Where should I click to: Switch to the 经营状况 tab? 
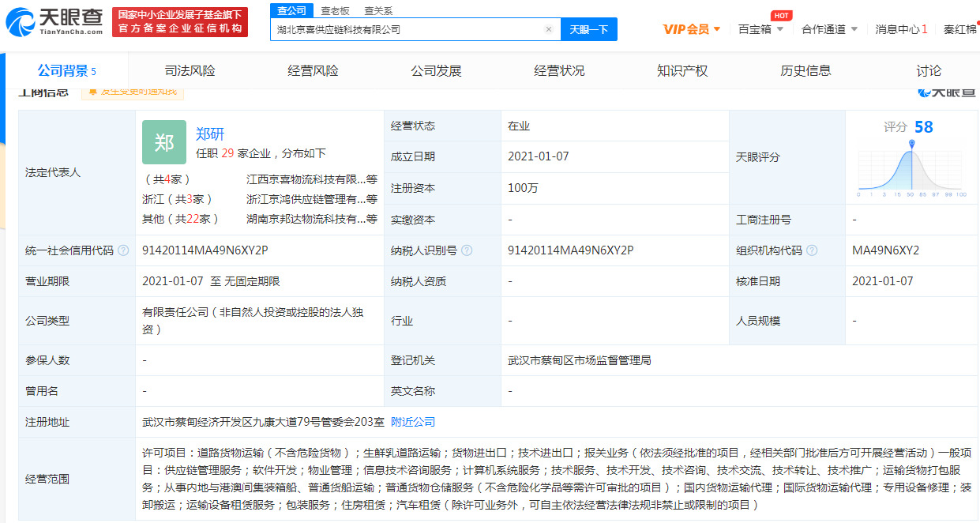(559, 71)
